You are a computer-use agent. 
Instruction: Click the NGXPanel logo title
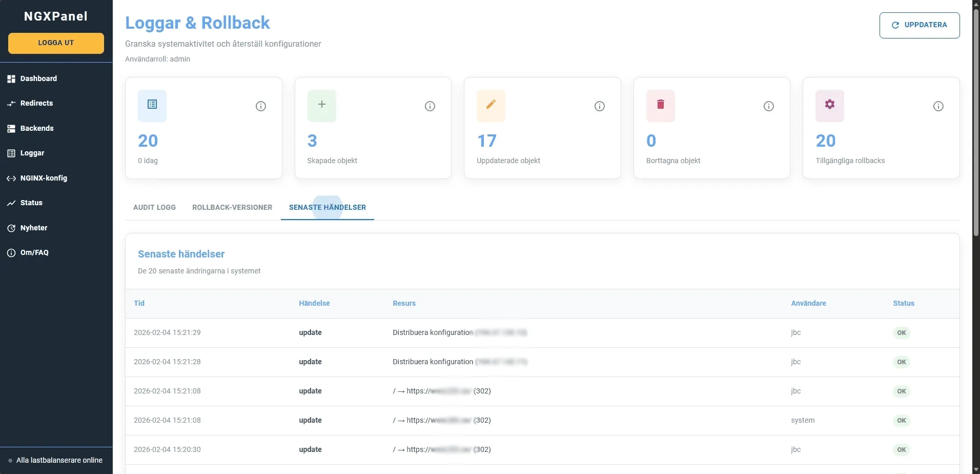56,16
